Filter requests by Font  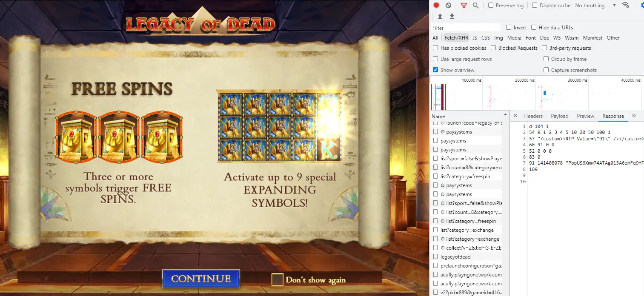tap(531, 38)
